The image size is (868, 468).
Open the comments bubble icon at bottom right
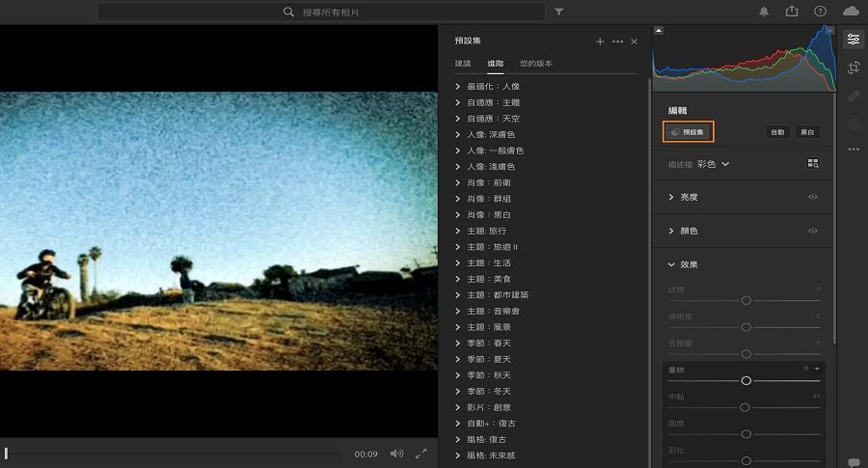(x=854, y=462)
